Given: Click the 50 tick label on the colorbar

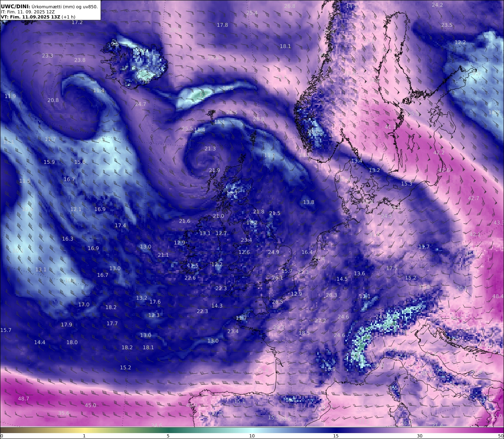Looking at the screenshot, I should [500, 436].
